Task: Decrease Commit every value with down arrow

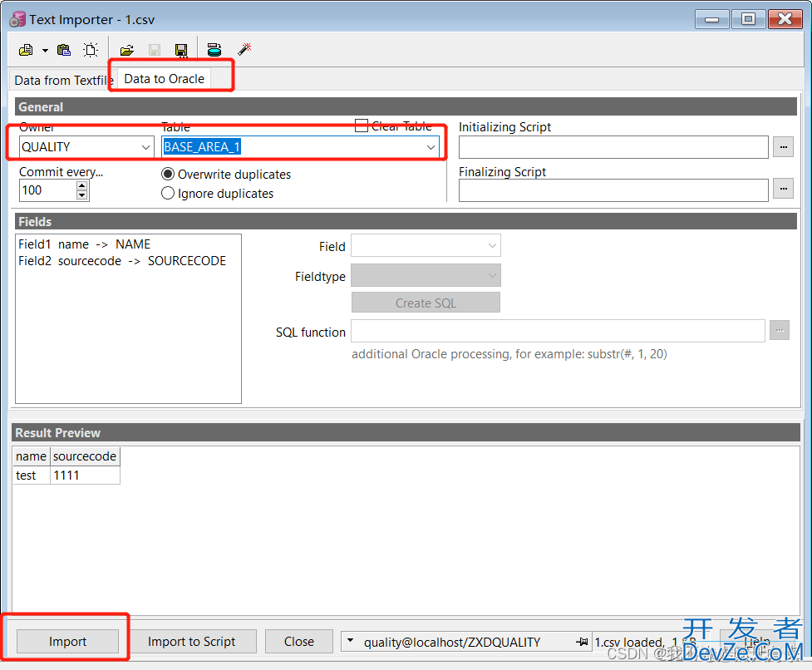Action: (81, 195)
